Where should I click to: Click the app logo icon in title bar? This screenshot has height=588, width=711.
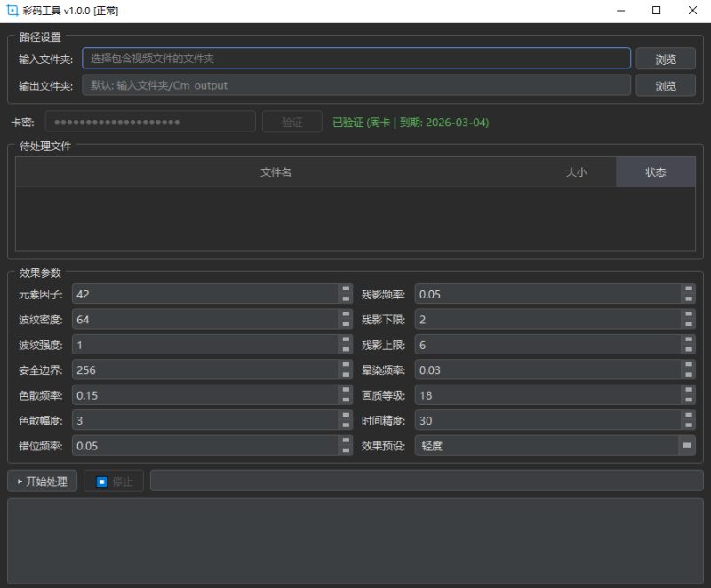pyautogui.click(x=12, y=11)
